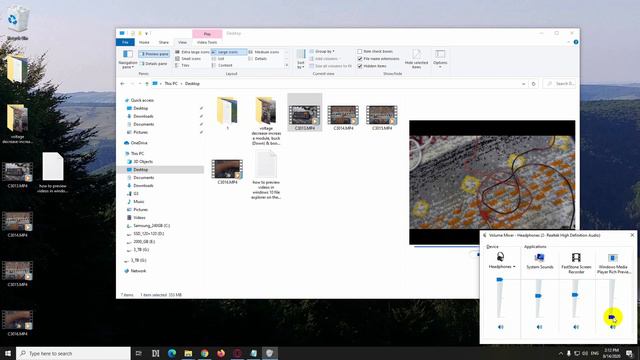
Task: Select Extra large icons layout
Action: 192,52
